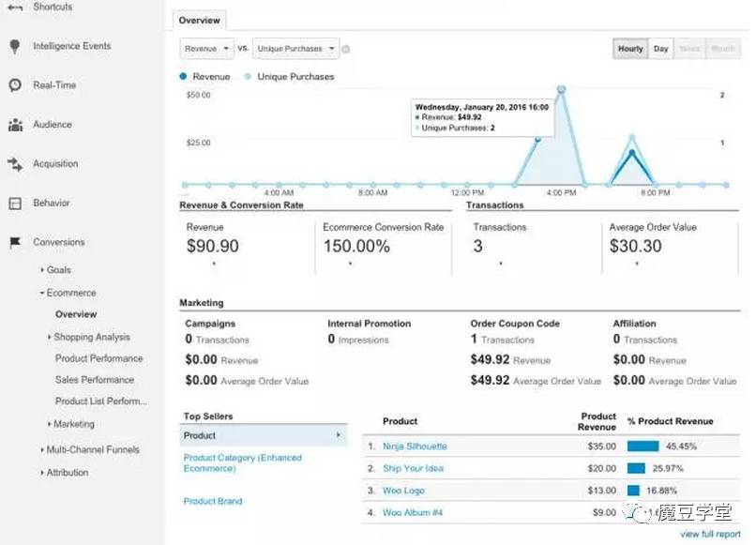Click the Audience people icon
The height and width of the screenshot is (545, 756).
15,125
